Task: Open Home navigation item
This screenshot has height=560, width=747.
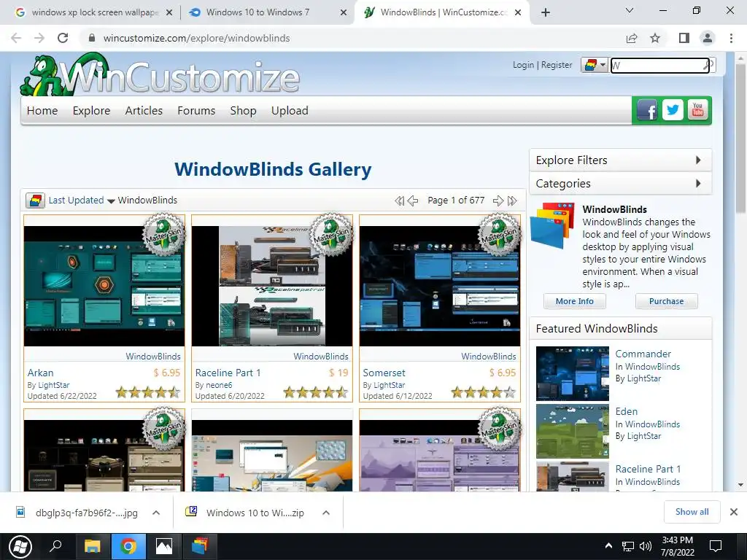Action: [42, 111]
